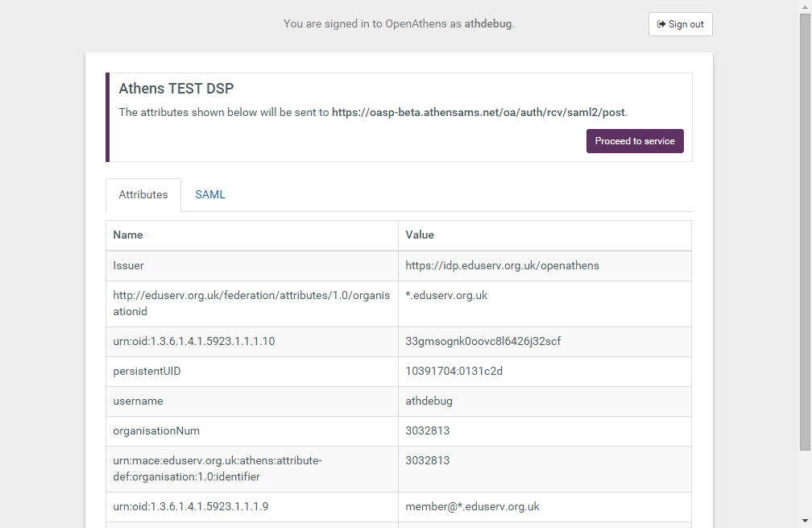Select the Attributes tab
The width and height of the screenshot is (812, 528).
tap(143, 194)
